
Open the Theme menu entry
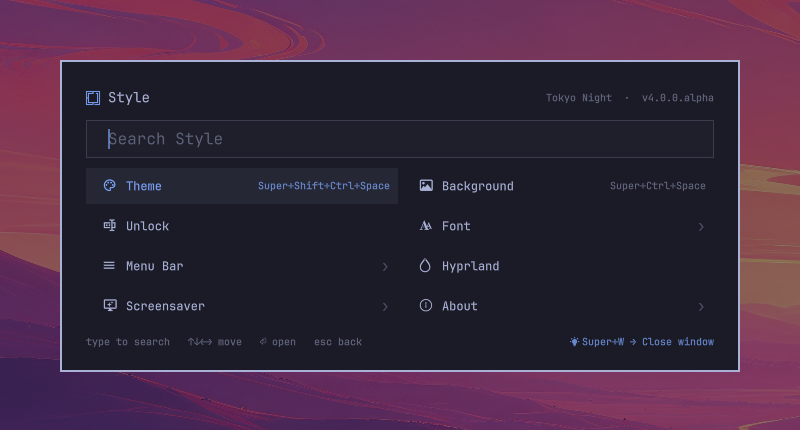[242, 186]
